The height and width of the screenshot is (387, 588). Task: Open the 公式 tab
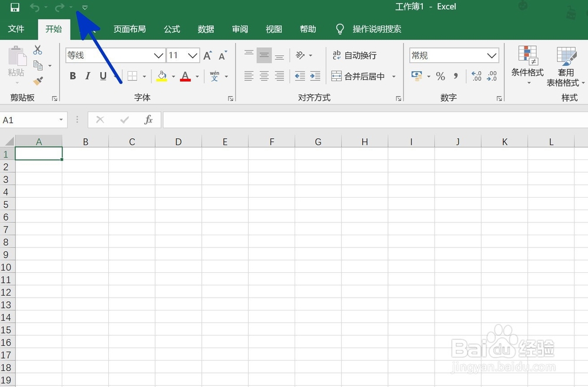(x=172, y=29)
